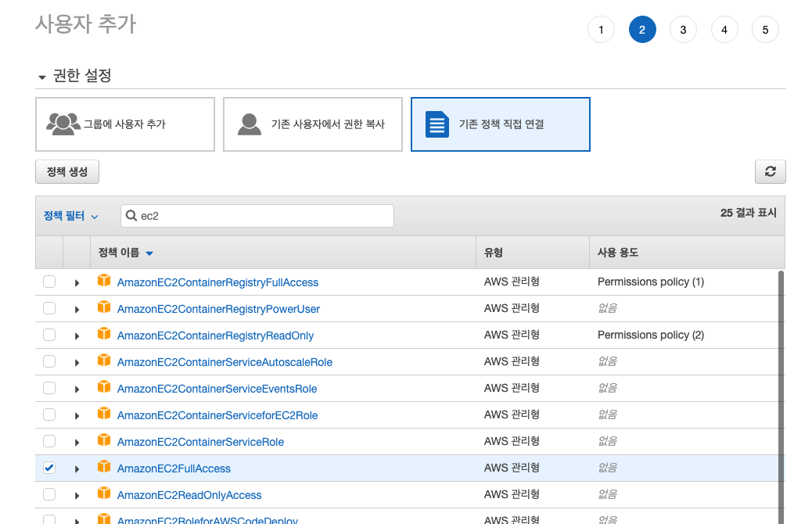Check the AmazonEC2ContainerServiceEventsRole checkbox
Viewport: 812px width, 524px height.
[49, 388]
